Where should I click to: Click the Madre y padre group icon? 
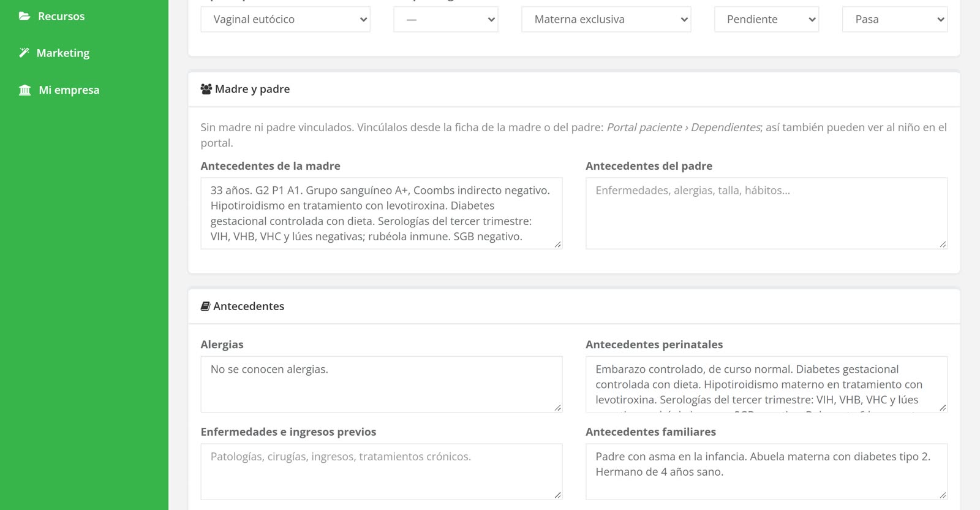tap(206, 89)
